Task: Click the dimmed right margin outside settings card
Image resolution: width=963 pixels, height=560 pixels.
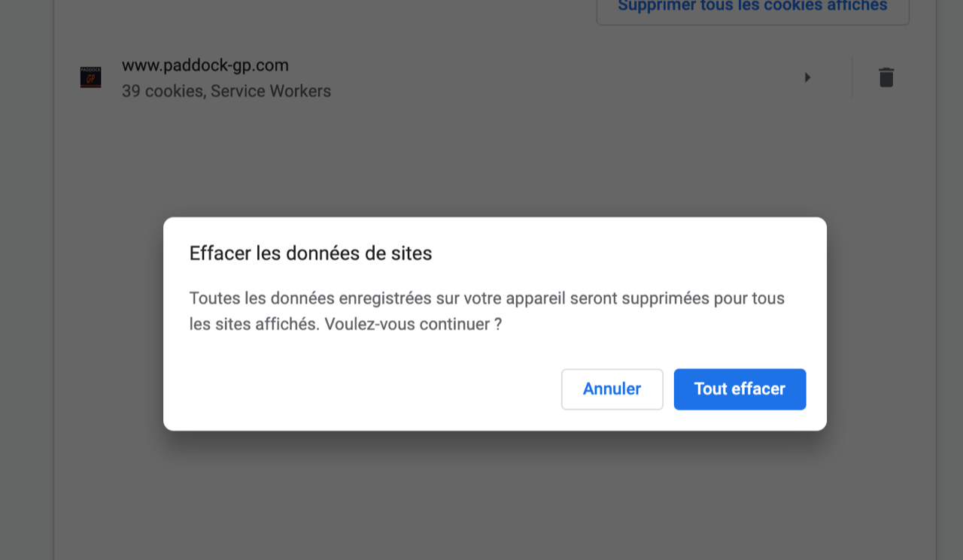Action: [x=949, y=301]
